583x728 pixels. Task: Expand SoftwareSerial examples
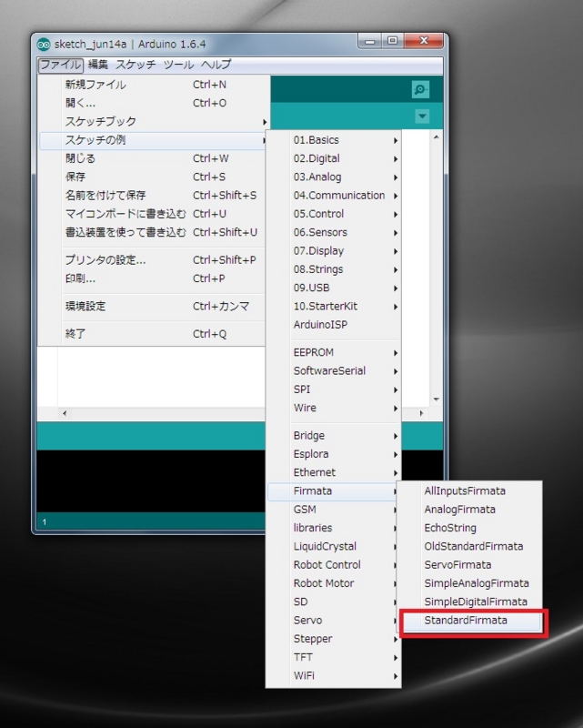[333, 371]
